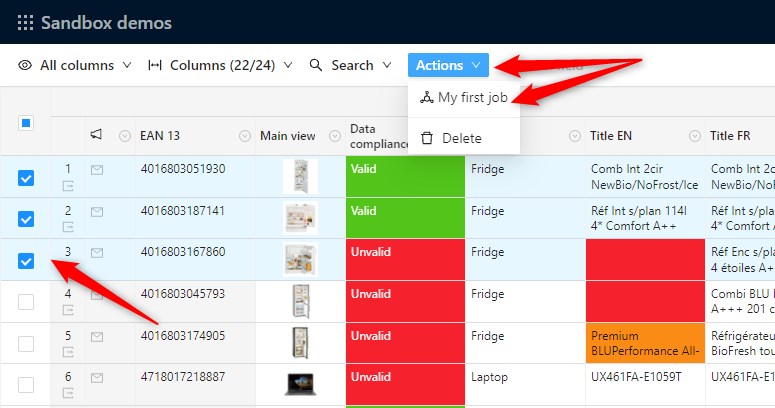
Task: Click the blue Actions button
Action: pos(448,65)
